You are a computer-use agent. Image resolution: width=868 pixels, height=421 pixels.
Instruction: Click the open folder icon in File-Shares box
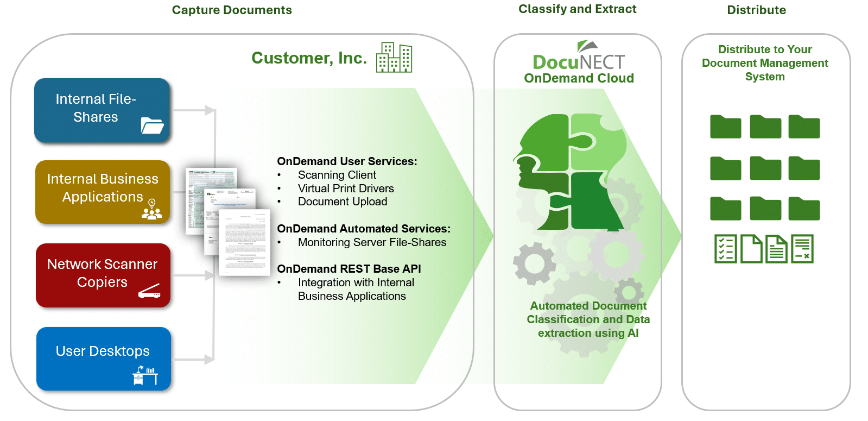point(152,125)
